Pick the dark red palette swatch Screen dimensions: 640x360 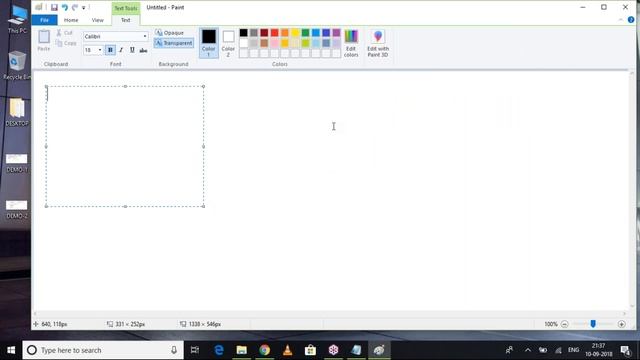(264, 33)
